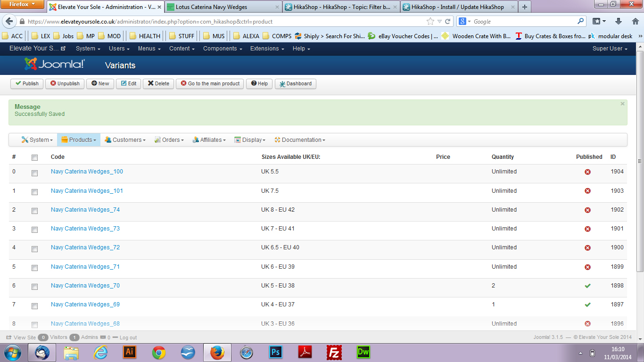644x362 pixels.
Task: Click the Firefox back arrow
Action: click(x=8, y=21)
